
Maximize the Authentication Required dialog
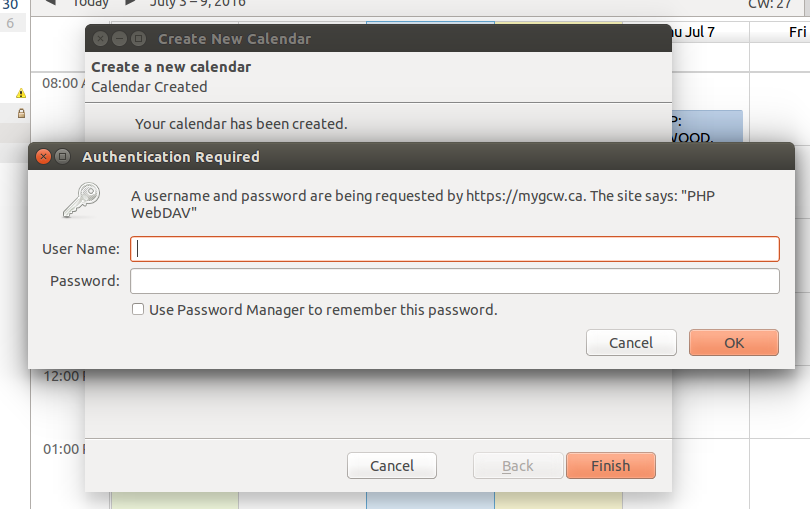coord(63,156)
